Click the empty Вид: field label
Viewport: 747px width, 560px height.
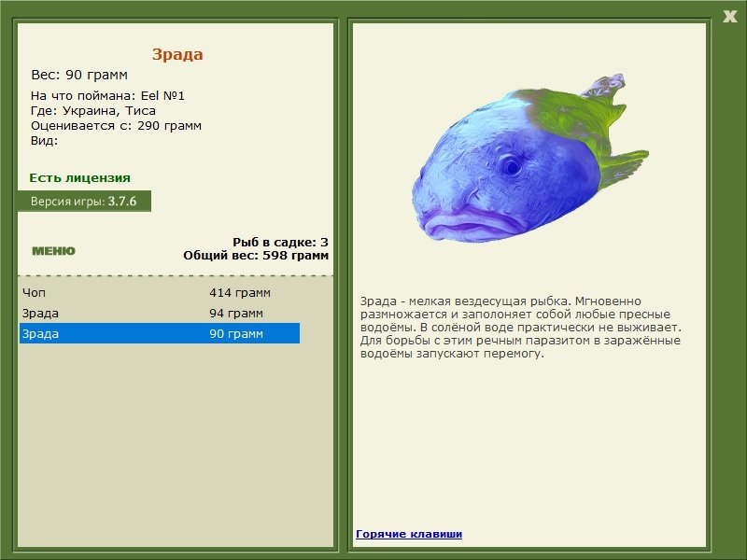click(45, 140)
